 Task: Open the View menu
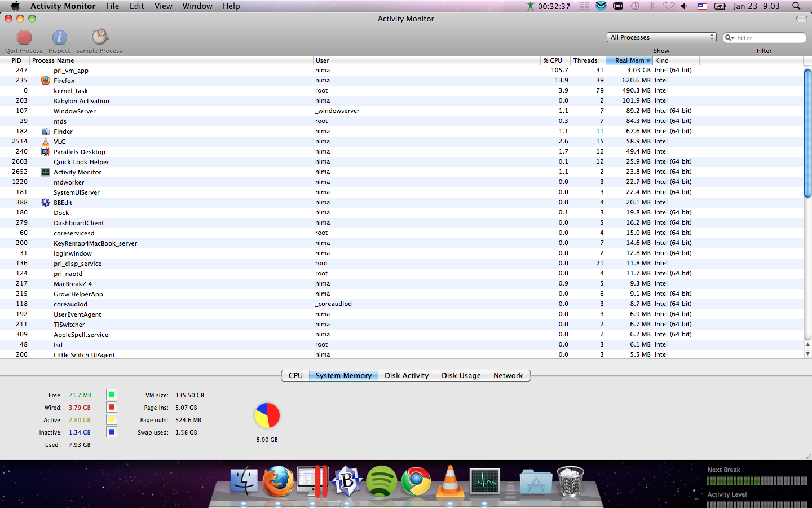163,6
